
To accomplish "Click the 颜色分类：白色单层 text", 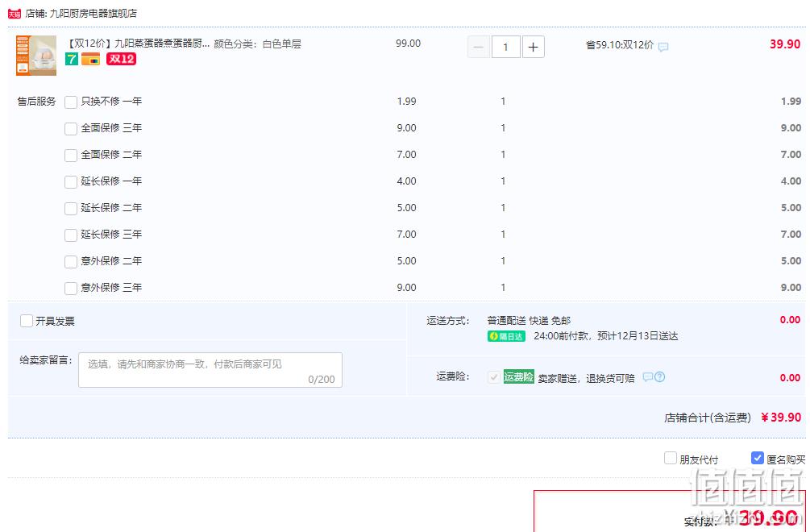I will coord(257,44).
